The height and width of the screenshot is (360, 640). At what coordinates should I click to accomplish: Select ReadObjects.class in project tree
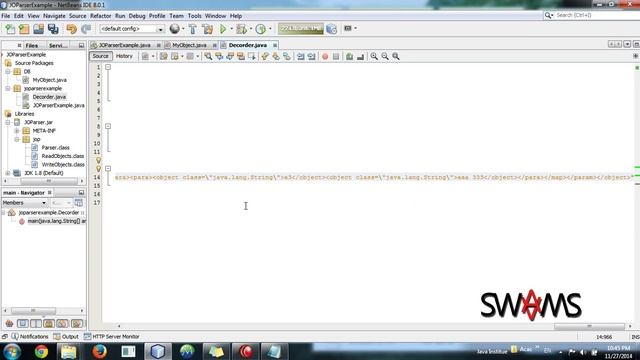click(62, 156)
